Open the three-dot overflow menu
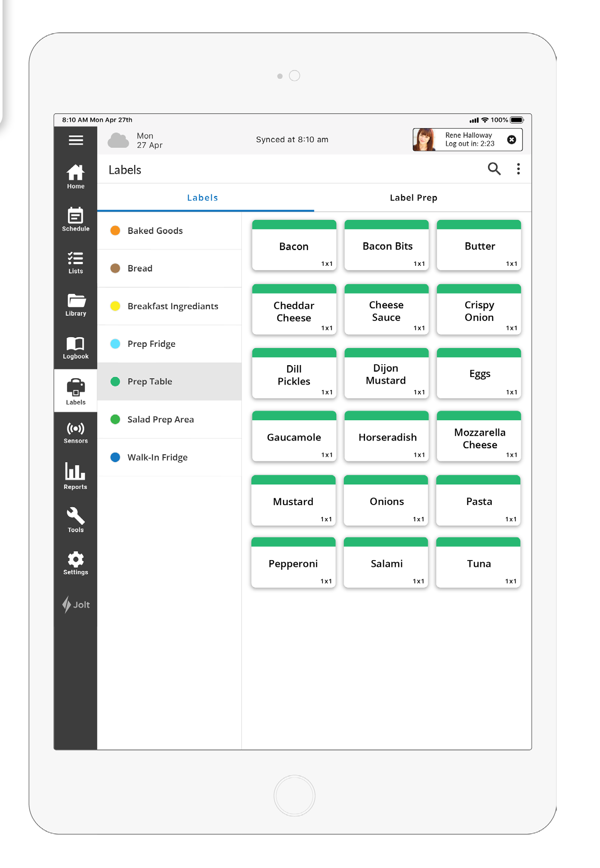The width and height of the screenshot is (600, 868). 519,169
